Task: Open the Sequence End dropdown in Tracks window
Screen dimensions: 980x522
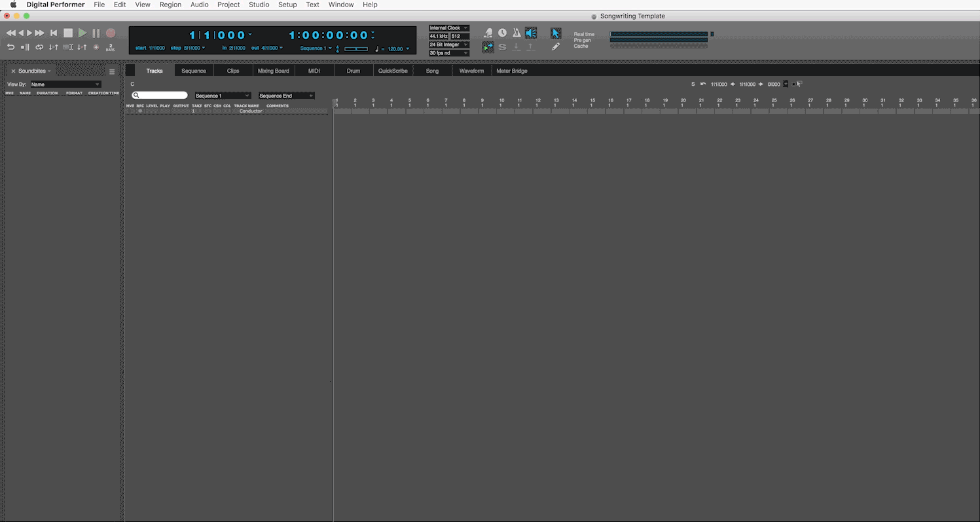Action: click(285, 95)
